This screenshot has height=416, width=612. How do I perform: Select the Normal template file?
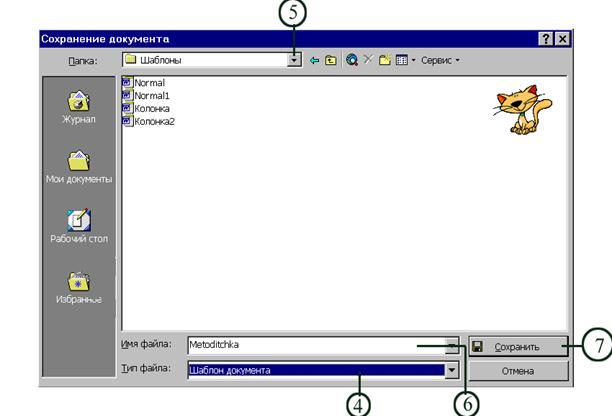coord(143,83)
